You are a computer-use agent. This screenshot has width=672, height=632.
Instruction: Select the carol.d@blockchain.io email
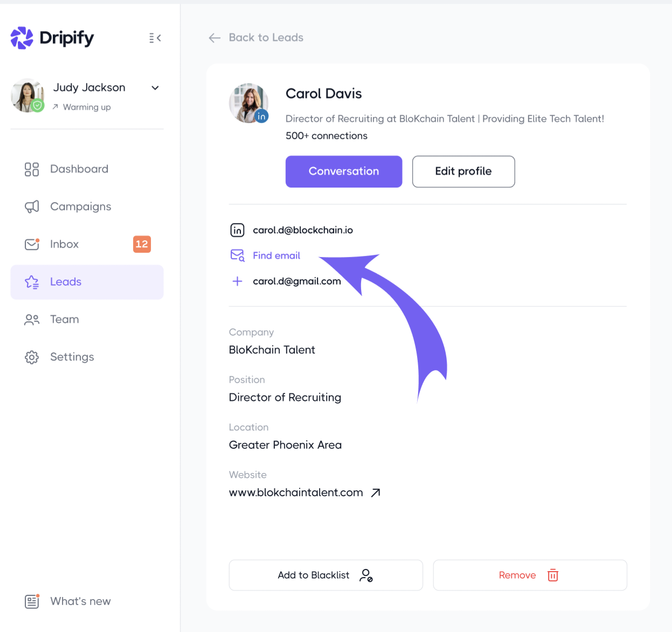point(303,230)
